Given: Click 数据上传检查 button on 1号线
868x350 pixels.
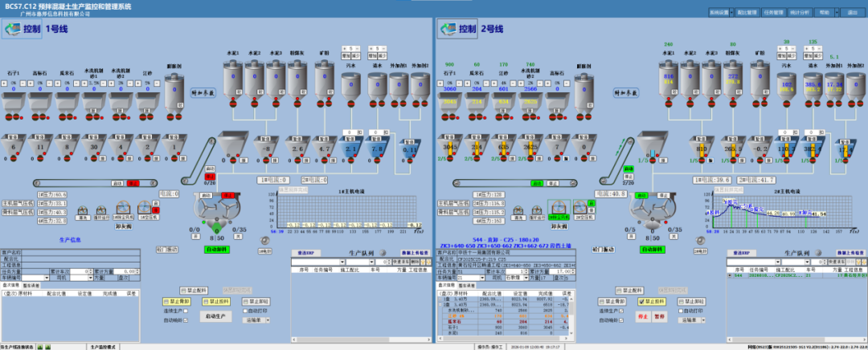Looking at the screenshot, I should 416,253.
